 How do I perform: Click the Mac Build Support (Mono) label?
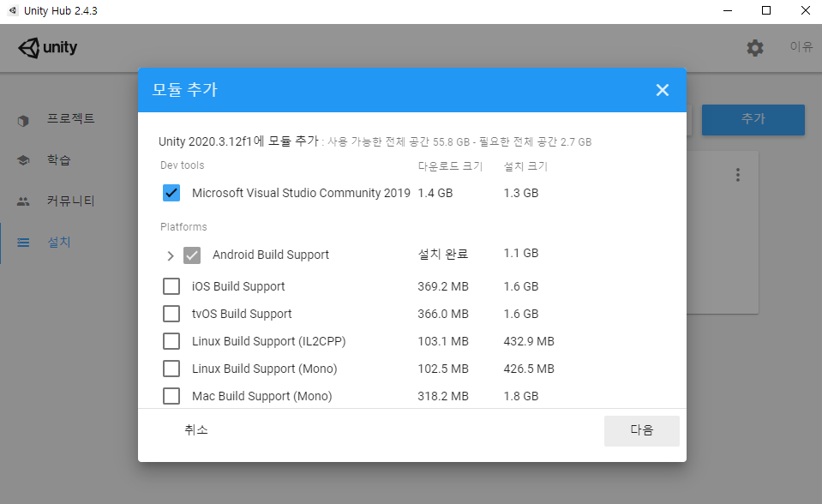click(262, 396)
